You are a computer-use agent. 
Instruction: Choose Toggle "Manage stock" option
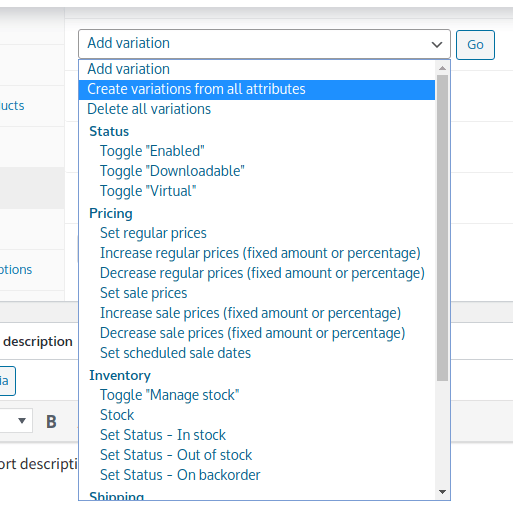(257, 395)
